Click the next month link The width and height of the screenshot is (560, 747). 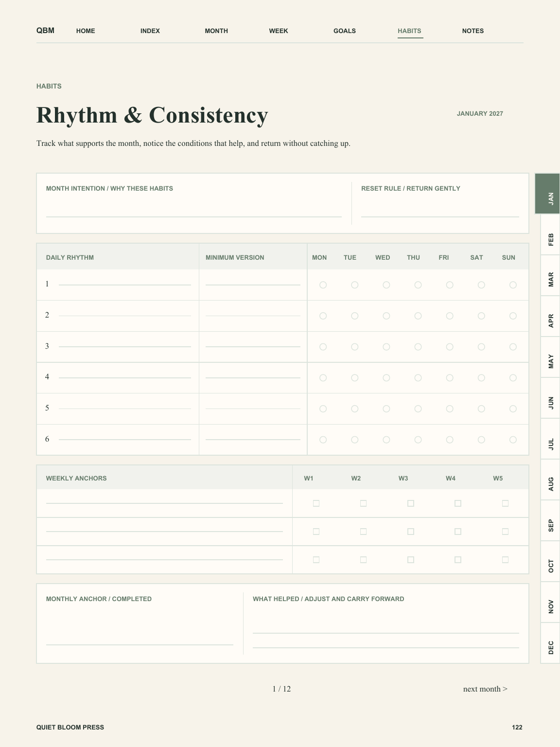(x=485, y=689)
